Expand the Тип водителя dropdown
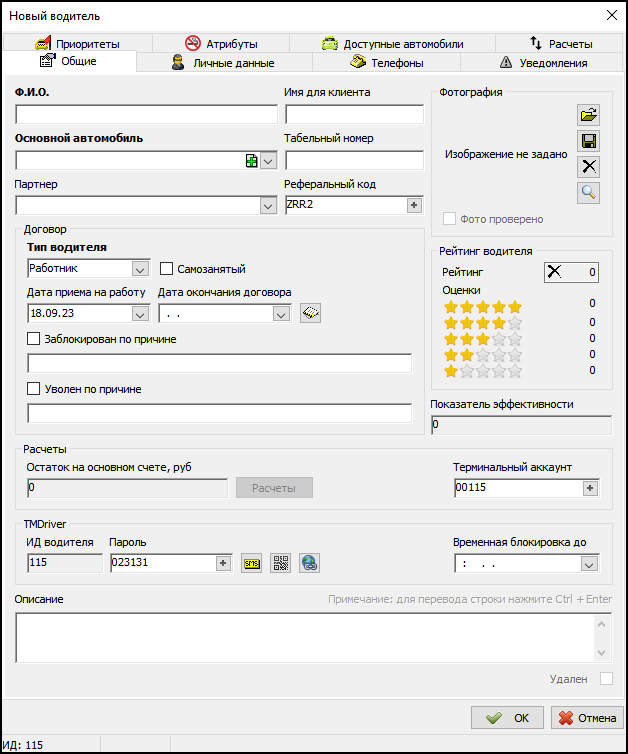This screenshot has width=628, height=754. tap(140, 269)
